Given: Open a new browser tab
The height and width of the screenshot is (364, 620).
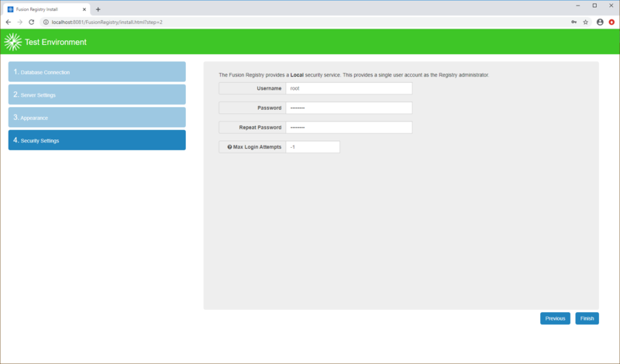Looking at the screenshot, I should (x=98, y=9).
